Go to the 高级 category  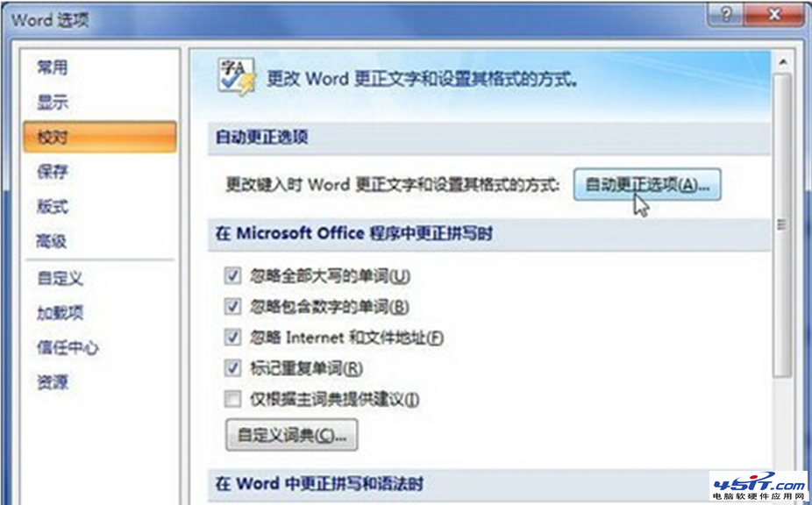coord(51,241)
